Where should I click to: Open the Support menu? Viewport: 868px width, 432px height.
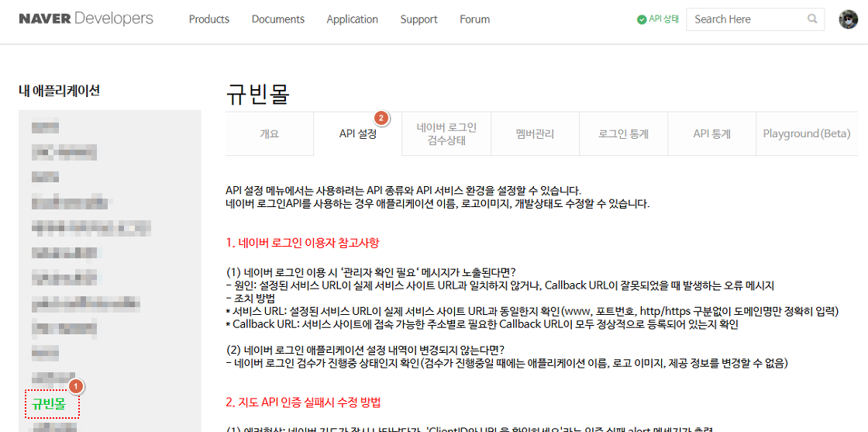[x=418, y=19]
